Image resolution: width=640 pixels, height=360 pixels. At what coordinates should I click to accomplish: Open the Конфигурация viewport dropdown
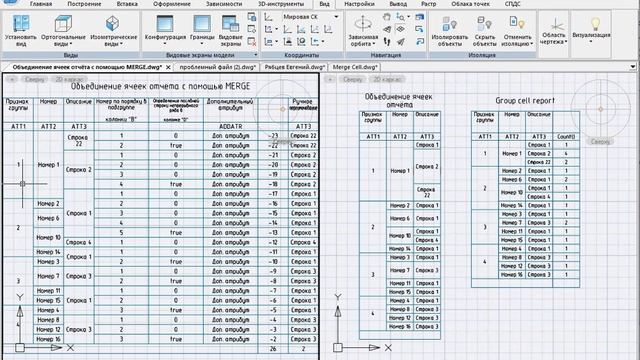click(165, 31)
